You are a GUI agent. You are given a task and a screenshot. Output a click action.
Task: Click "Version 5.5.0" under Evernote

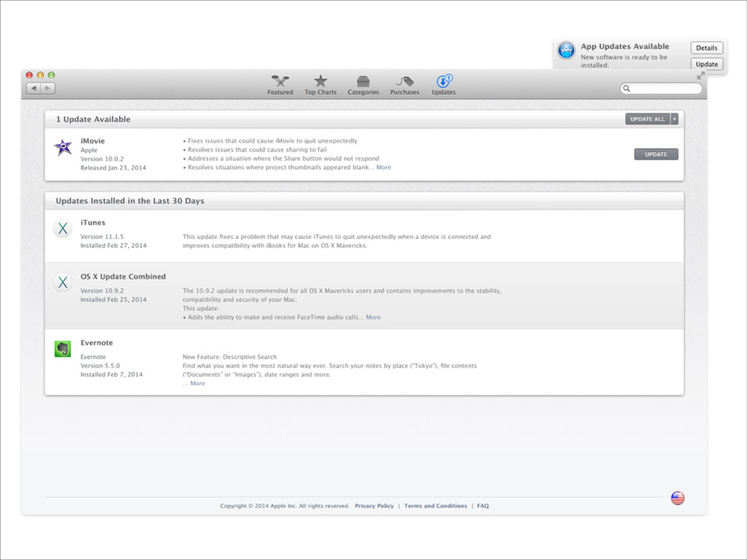pyautogui.click(x=100, y=366)
